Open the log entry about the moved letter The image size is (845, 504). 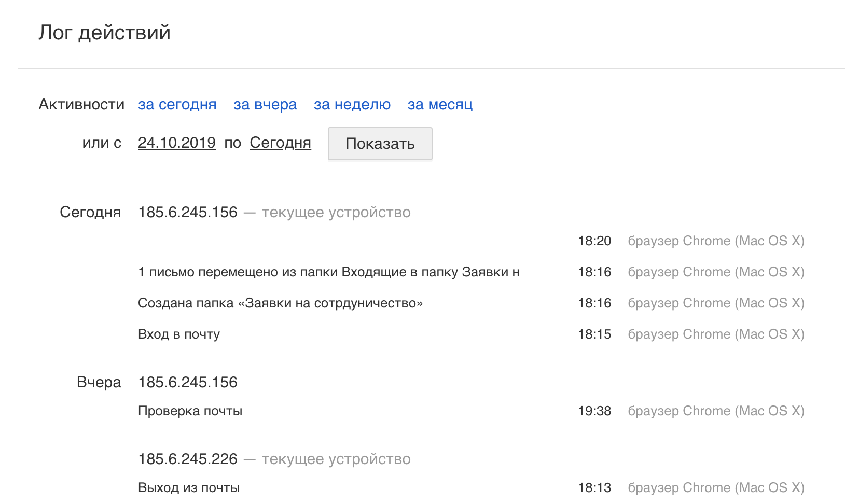point(329,271)
